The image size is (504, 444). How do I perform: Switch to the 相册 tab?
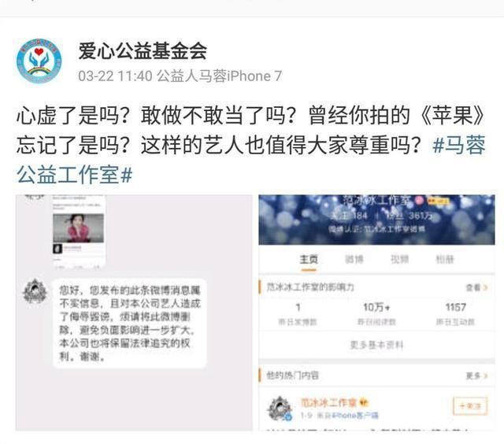tap(445, 259)
